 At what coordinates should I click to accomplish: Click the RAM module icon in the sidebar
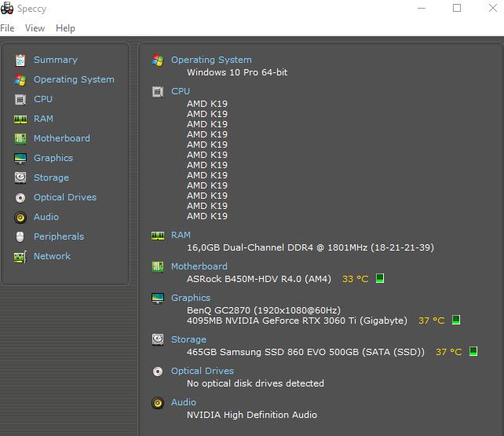(20, 119)
